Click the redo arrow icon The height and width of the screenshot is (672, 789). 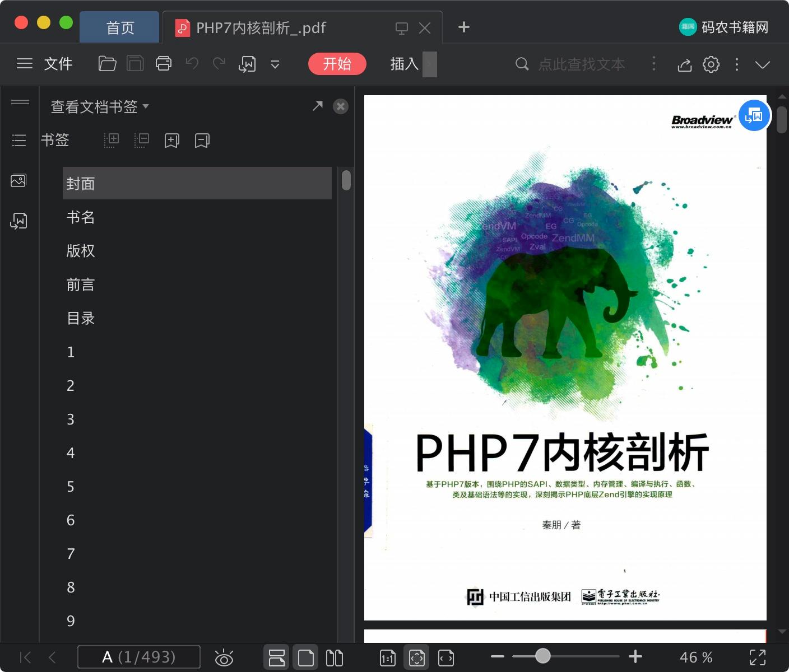pos(219,63)
